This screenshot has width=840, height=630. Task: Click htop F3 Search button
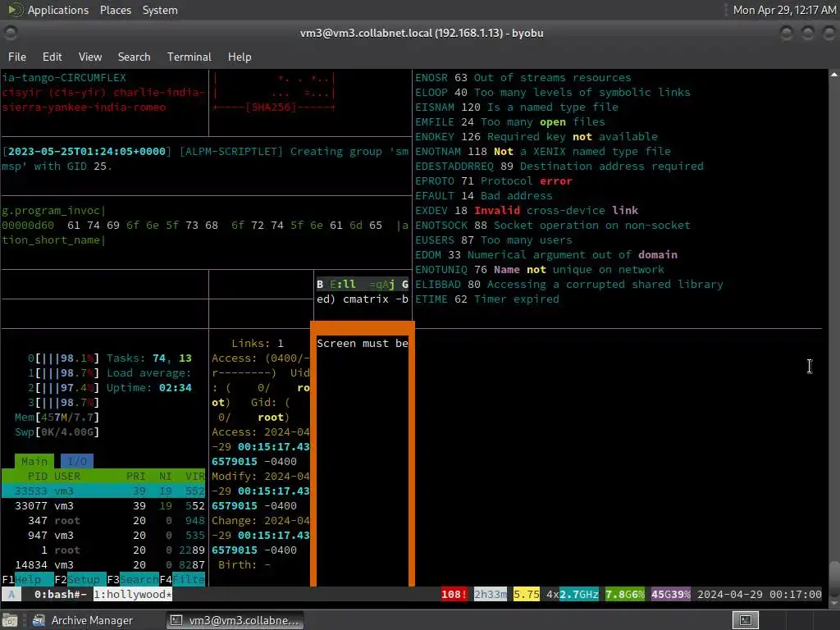click(132, 580)
